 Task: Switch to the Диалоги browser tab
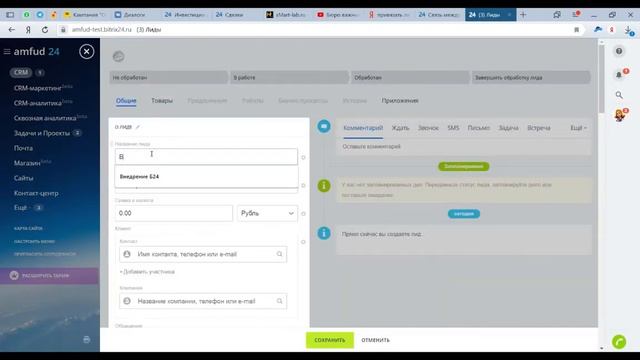[133, 15]
